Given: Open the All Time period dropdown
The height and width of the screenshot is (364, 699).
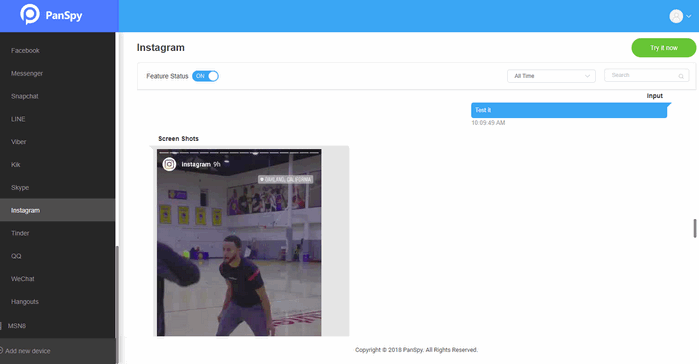Looking at the screenshot, I should pos(551,76).
